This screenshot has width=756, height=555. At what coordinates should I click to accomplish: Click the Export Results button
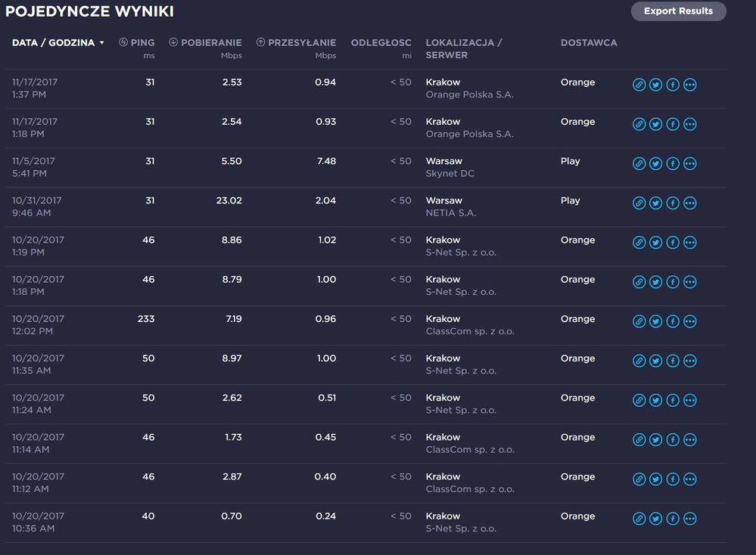678,11
